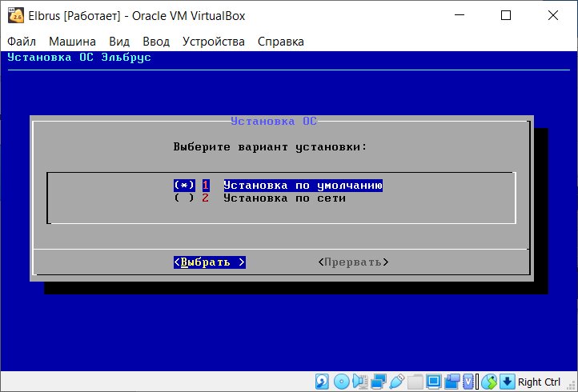The height and width of the screenshot is (392, 578).
Task: Open the Машина menu
Action: coord(72,42)
